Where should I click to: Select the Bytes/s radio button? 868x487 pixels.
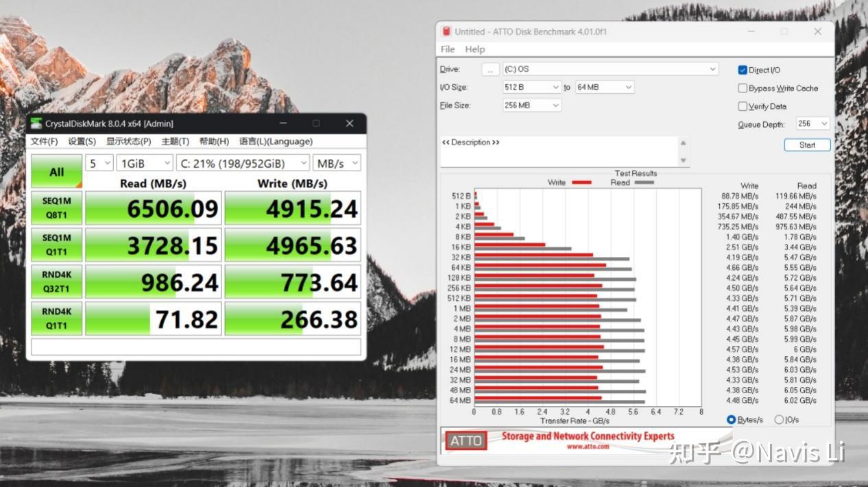(731, 420)
